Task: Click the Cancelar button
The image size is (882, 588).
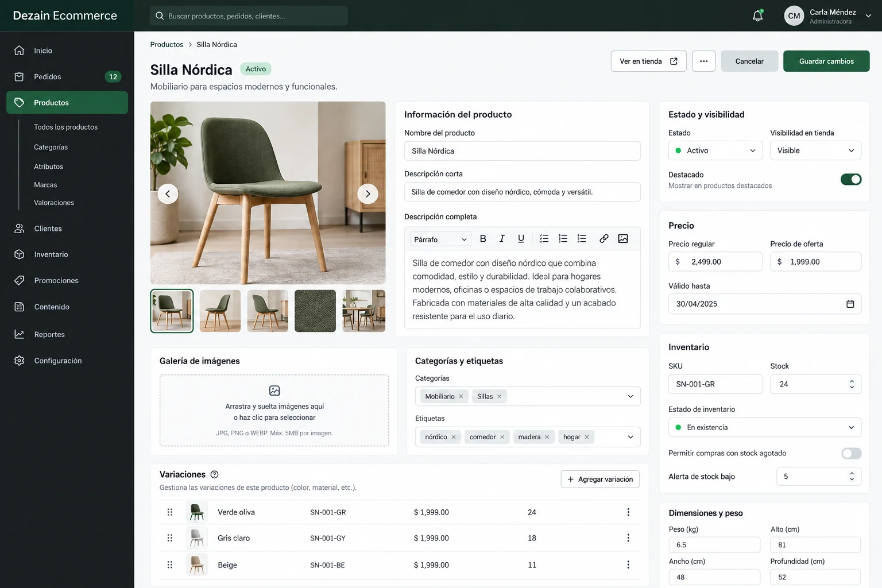Action: click(x=749, y=61)
